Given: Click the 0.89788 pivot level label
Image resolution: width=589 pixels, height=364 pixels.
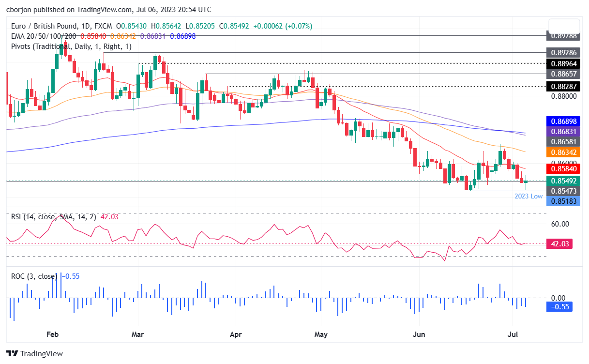Looking at the screenshot, I should pyautogui.click(x=562, y=35).
